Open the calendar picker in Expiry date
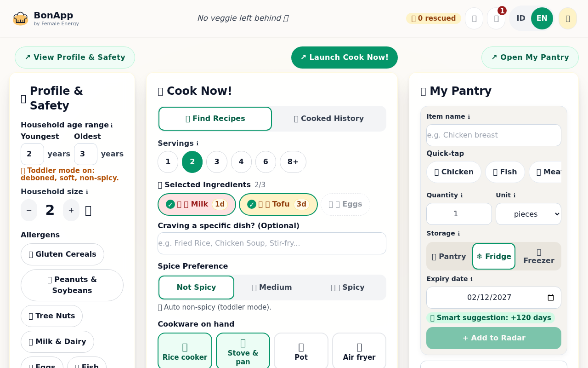 551,298
